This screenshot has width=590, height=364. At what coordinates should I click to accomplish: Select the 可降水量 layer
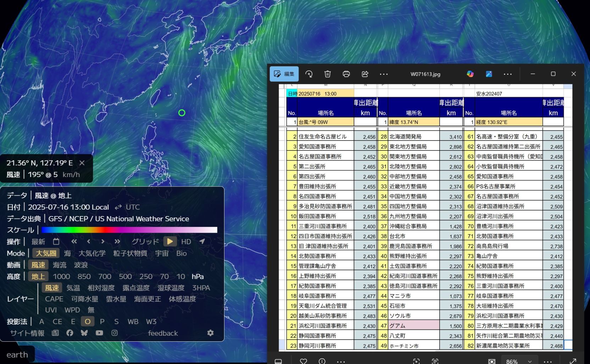[85, 299]
